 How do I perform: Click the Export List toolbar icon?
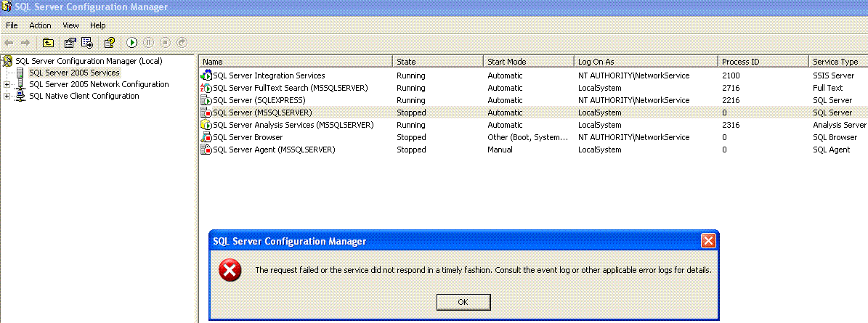(x=87, y=43)
